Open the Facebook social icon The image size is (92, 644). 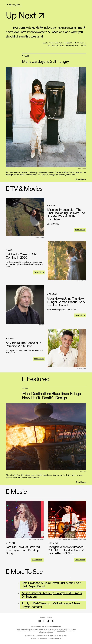44,621
